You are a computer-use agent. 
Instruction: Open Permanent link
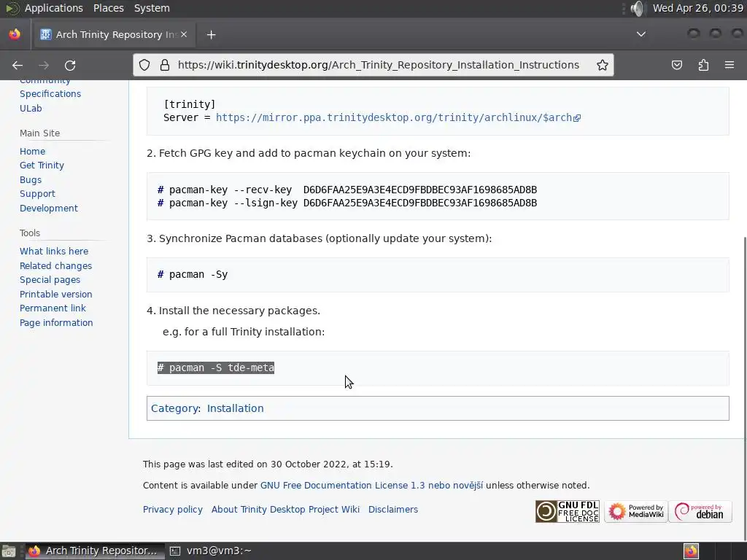(x=53, y=308)
